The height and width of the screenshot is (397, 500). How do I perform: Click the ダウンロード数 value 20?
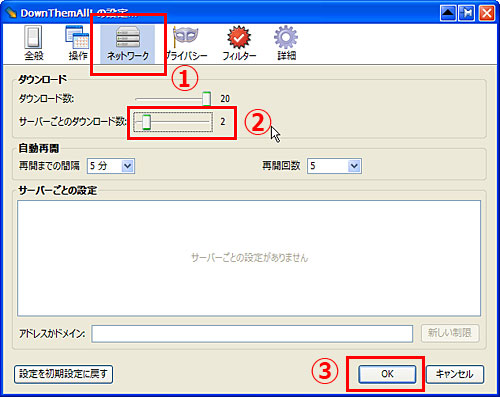click(x=225, y=99)
